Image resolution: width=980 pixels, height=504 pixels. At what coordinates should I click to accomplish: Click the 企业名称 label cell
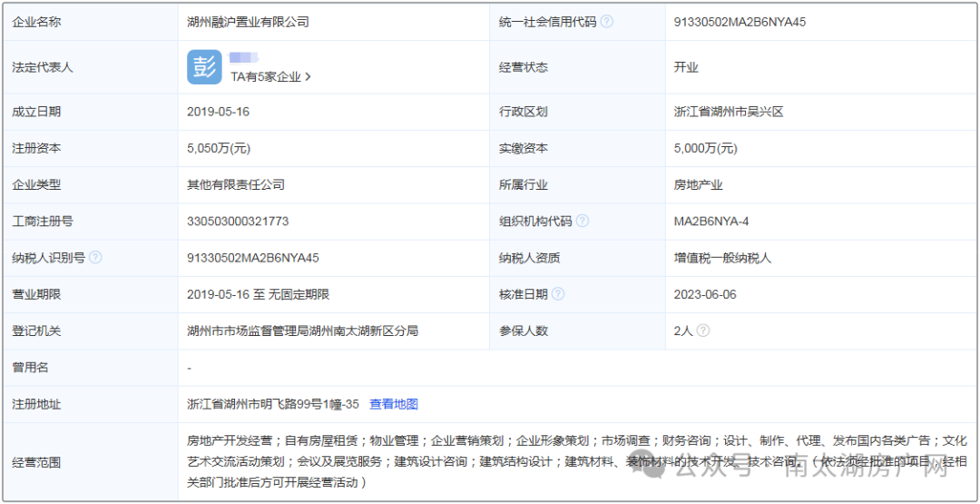(91, 22)
